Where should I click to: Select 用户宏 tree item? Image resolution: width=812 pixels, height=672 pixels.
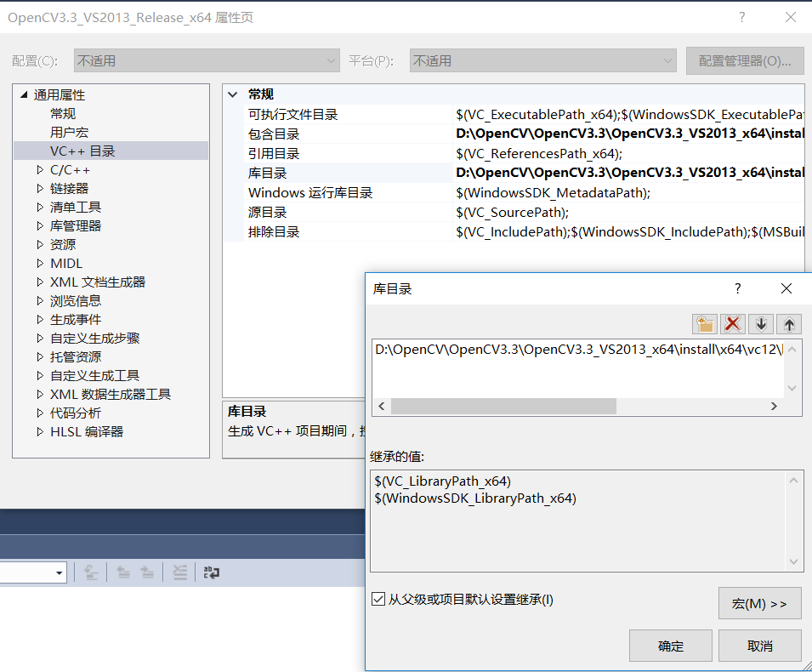pyautogui.click(x=69, y=132)
